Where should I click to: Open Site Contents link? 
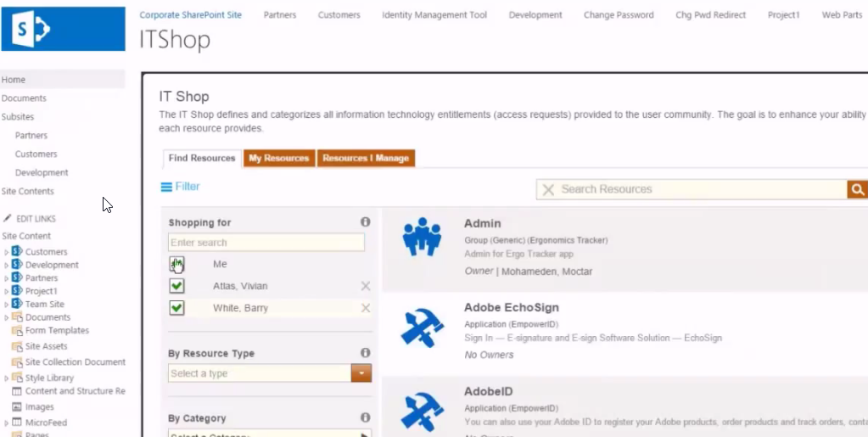coord(28,191)
